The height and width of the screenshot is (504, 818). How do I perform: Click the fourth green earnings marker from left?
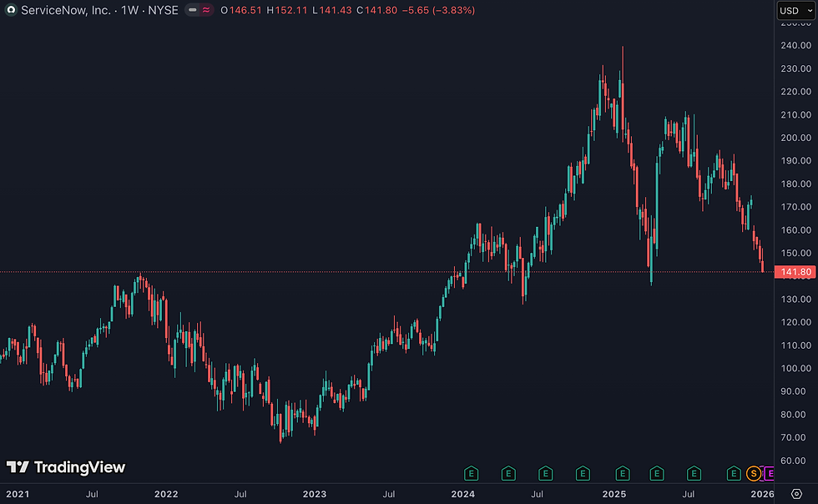pos(583,474)
